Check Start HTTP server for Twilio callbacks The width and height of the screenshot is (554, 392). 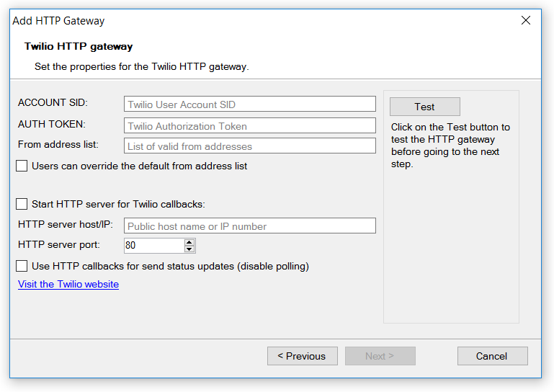point(22,204)
